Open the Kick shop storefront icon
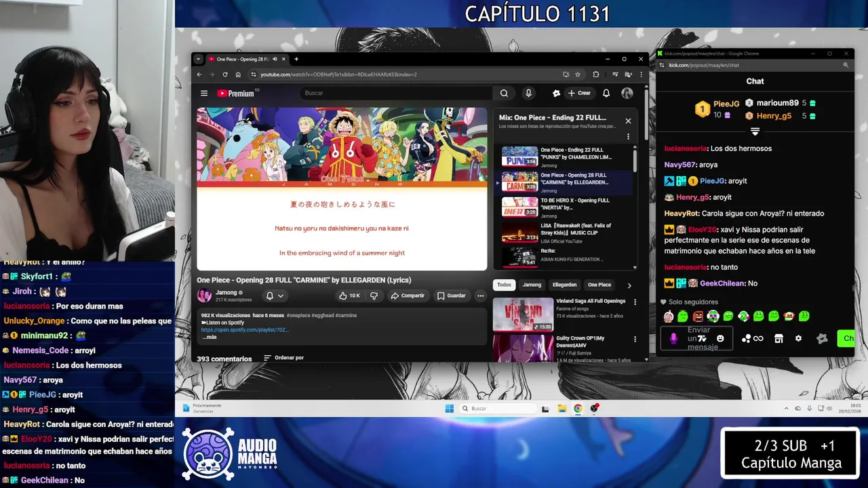868x488 pixels. tap(778, 338)
